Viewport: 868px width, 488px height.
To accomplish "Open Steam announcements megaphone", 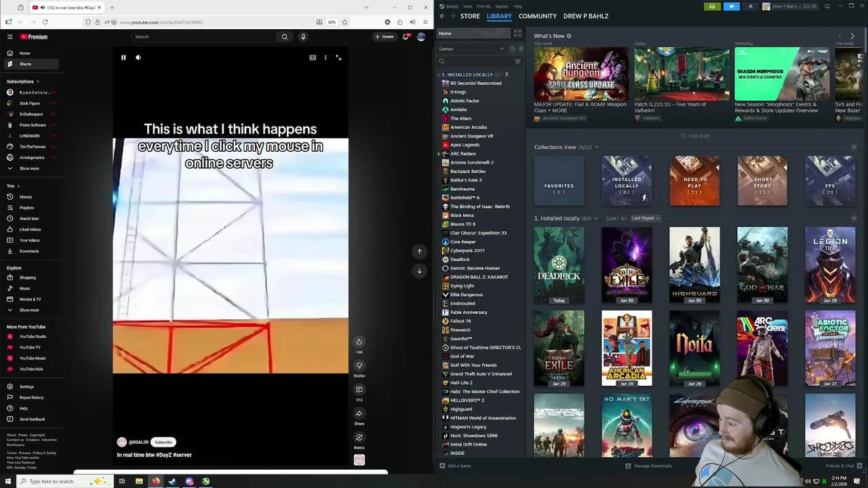I will [732, 6].
